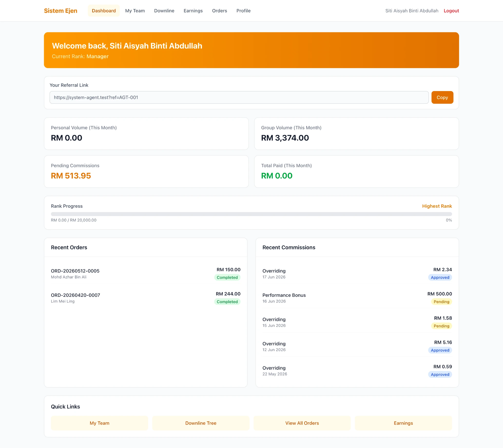The width and height of the screenshot is (503, 448).
Task: Click customer name Lim Mei Ling
Action: 63,301
